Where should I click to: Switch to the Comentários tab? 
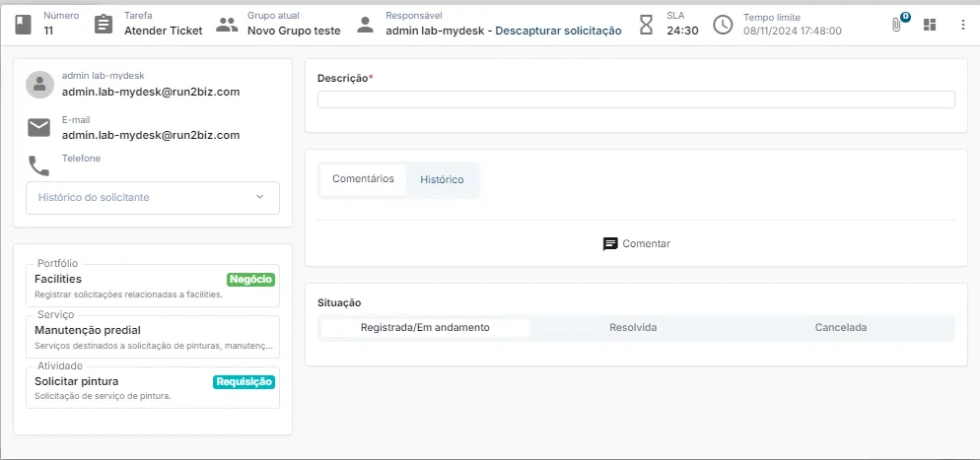363,179
